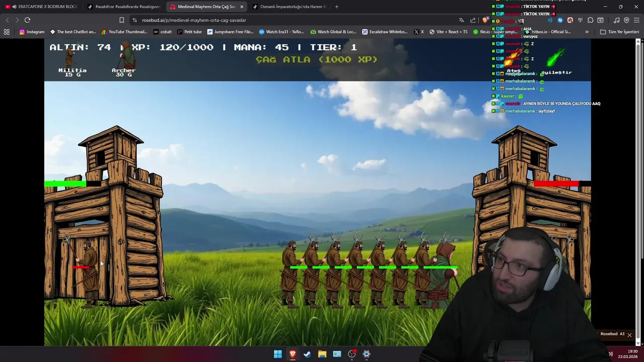Reload the page with the refresh icon

[27, 20]
